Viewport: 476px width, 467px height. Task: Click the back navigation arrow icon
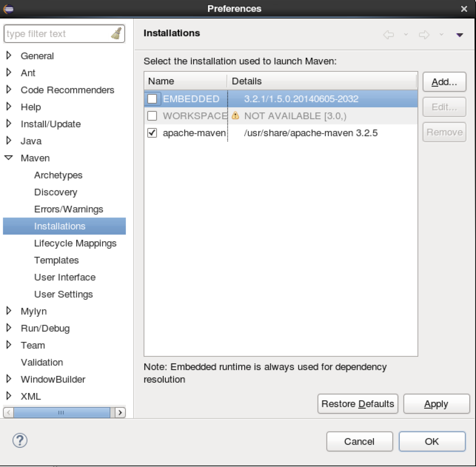[388, 35]
